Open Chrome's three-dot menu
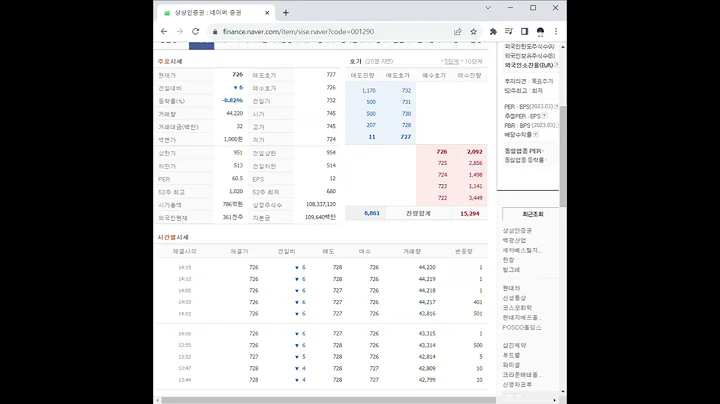 556,31
